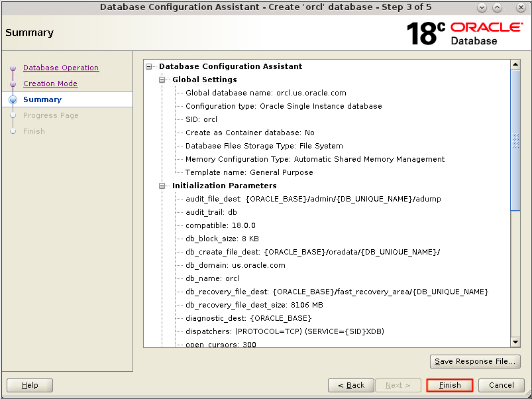Viewport: 532px width, 399px height.
Task: Go to the Creation Mode step
Action: tap(50, 84)
